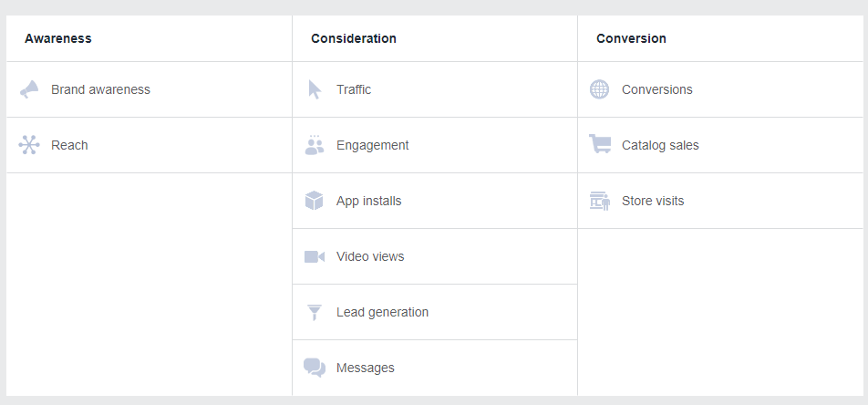
Task: Click the App installs box icon
Action: pyautogui.click(x=315, y=201)
